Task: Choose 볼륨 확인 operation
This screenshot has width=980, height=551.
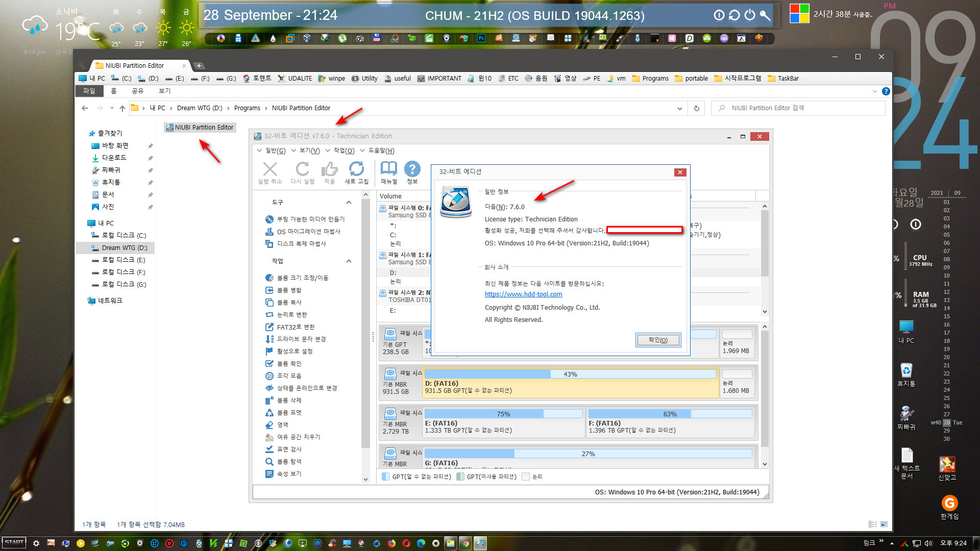Action: pyautogui.click(x=283, y=364)
